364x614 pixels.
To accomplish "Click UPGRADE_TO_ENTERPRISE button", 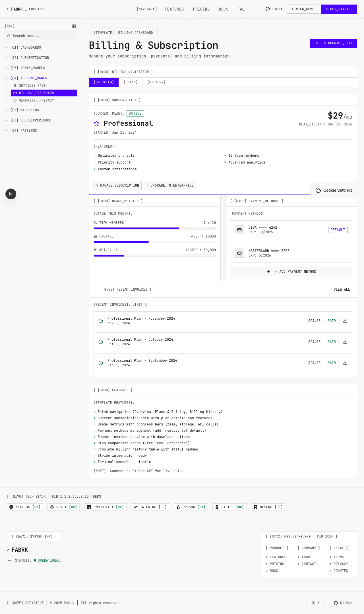I will 170,185.
